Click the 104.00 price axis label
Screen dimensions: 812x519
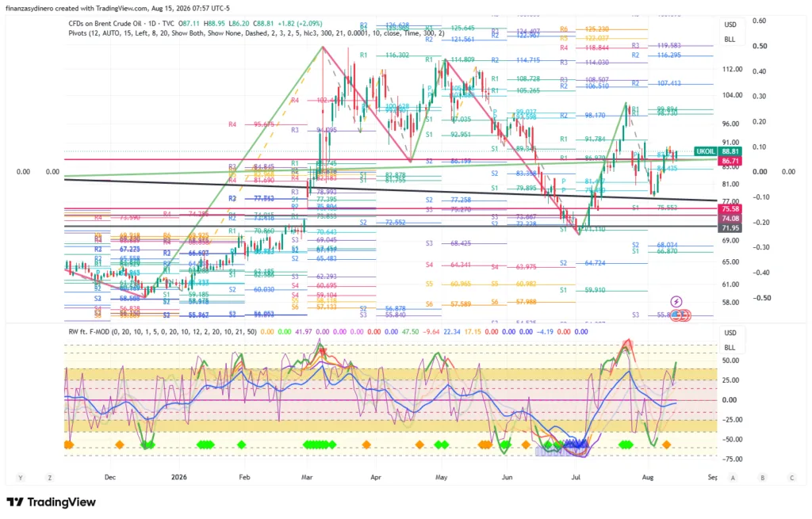[x=733, y=95]
